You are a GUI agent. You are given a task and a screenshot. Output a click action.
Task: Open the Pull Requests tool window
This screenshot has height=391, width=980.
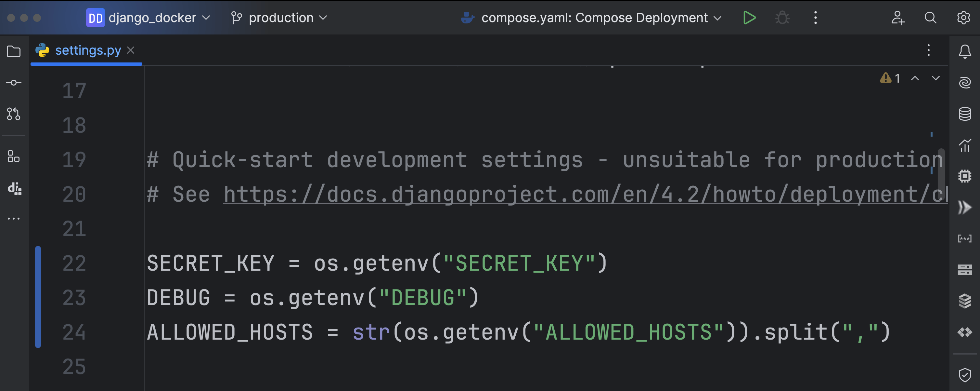[14, 114]
